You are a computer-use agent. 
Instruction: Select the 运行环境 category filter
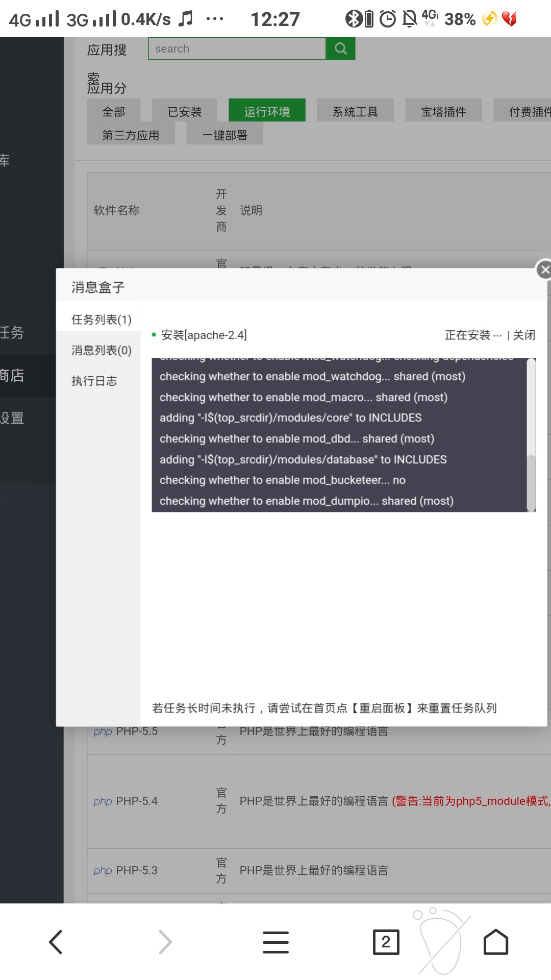pos(267,110)
